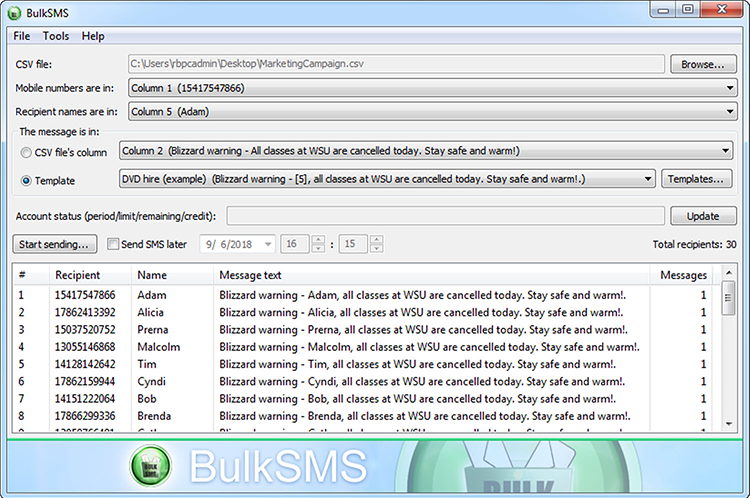Increase the minute value with up arrow
750x498 pixels.
coord(376,239)
